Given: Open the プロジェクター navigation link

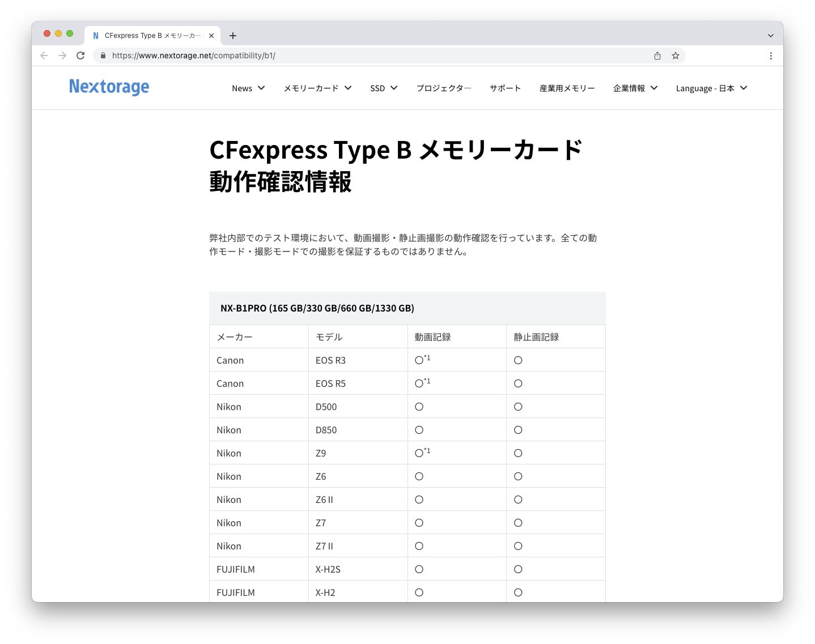Looking at the screenshot, I should tap(444, 88).
